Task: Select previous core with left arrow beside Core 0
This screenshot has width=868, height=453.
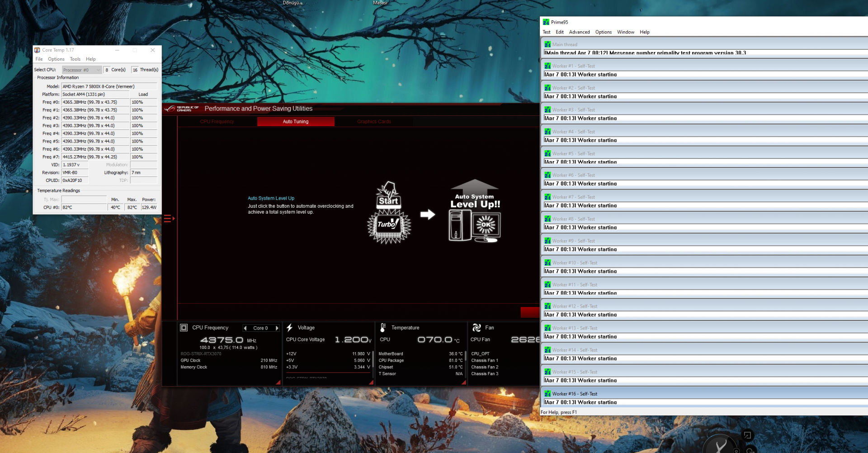Action: (x=245, y=328)
